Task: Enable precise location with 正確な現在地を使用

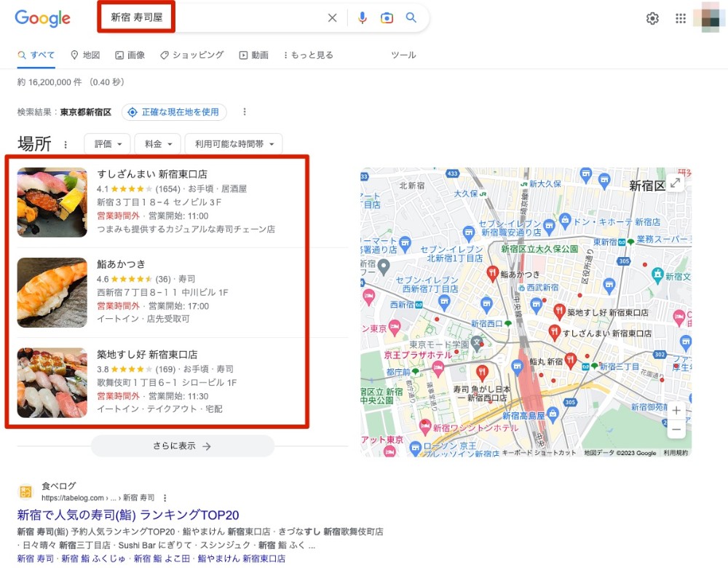Action: pos(174,112)
